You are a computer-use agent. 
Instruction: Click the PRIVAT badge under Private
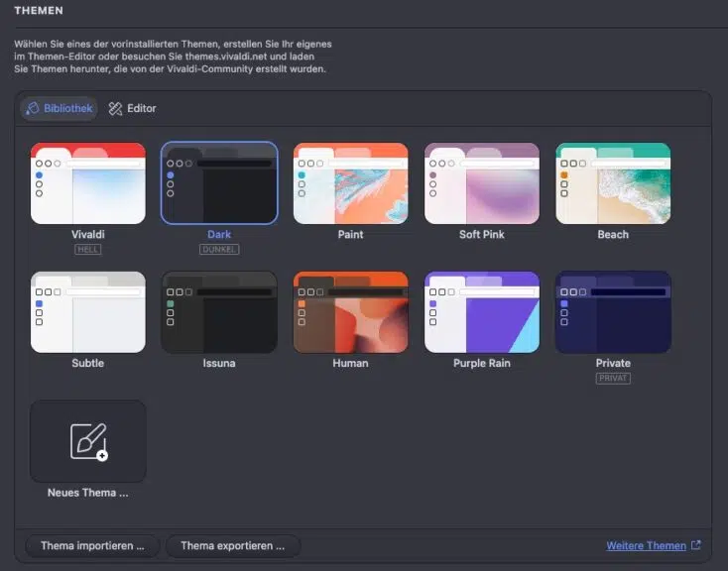coord(613,378)
